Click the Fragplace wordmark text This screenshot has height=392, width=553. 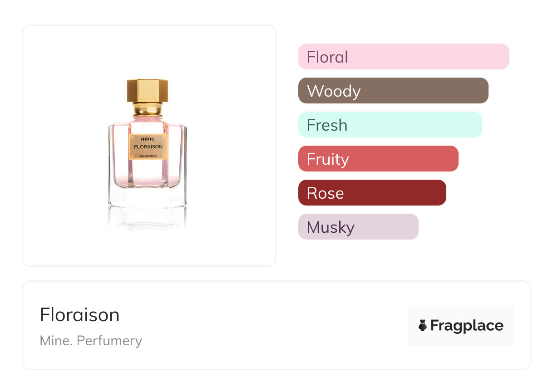(467, 326)
